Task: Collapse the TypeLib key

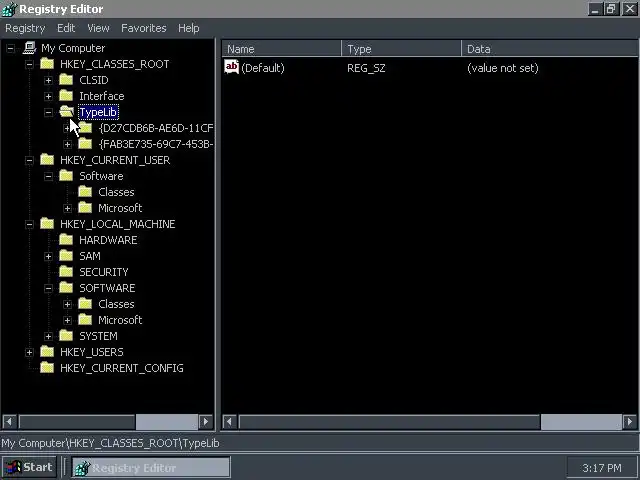Action: tap(48, 112)
